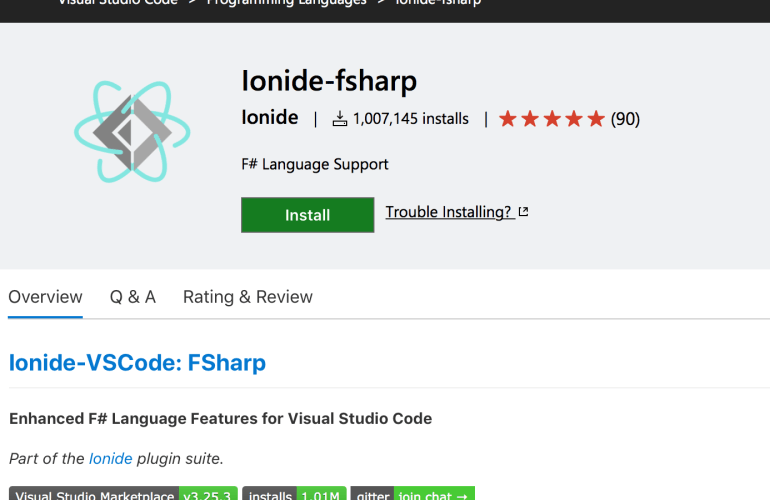
Task: Click the Ionide-fsharp extension title
Action: coord(329,80)
